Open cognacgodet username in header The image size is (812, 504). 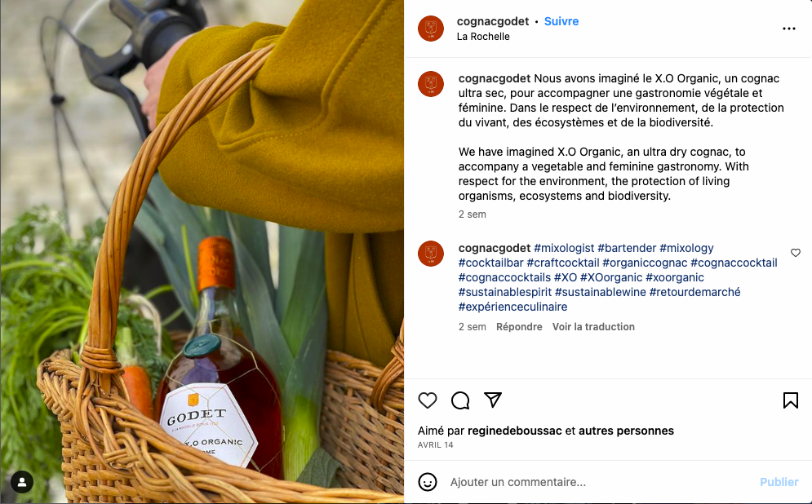[x=492, y=21]
